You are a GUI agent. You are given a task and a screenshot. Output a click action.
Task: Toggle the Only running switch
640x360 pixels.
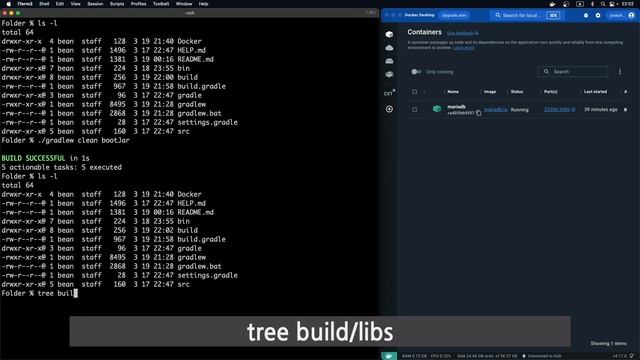[416, 72]
